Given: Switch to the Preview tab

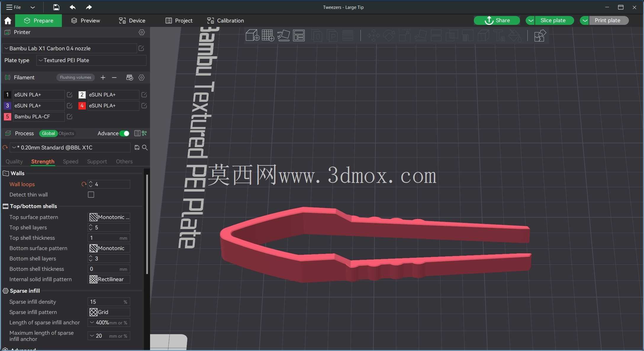Looking at the screenshot, I should click(86, 20).
